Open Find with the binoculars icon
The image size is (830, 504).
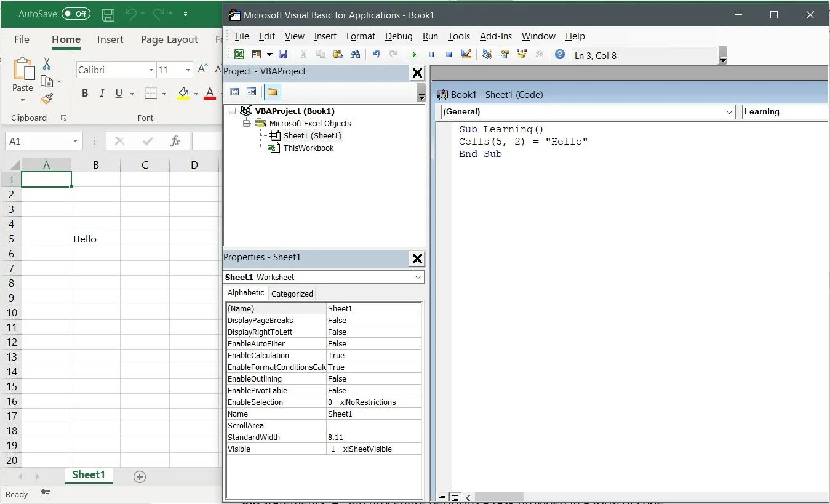pos(355,55)
